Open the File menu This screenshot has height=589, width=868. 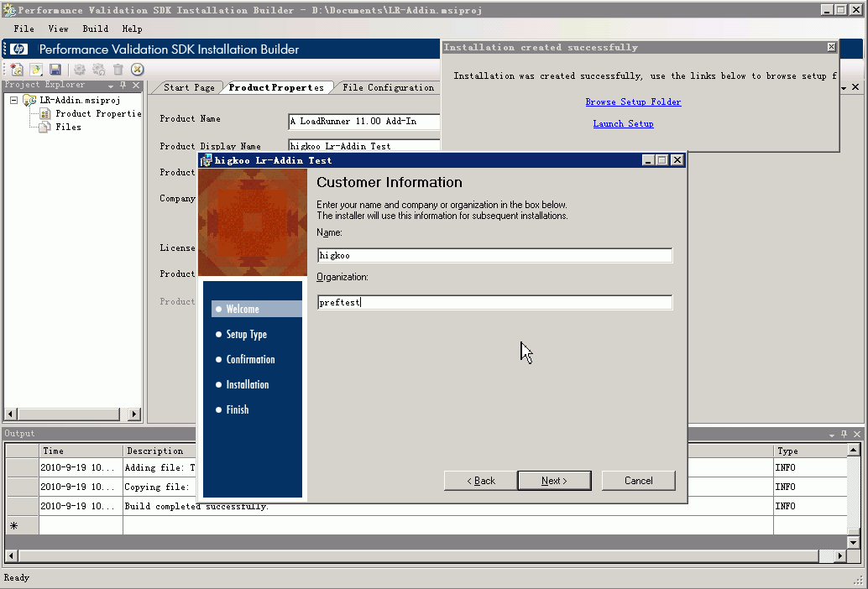[24, 29]
